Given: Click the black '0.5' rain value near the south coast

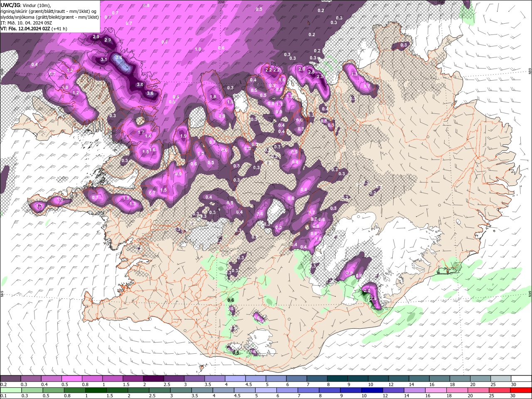Looking at the screenshot, I should [x=236, y=353].
